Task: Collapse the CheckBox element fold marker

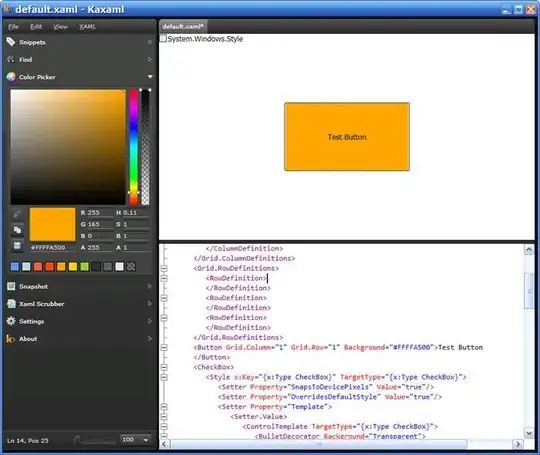Action: pyautogui.click(x=164, y=367)
